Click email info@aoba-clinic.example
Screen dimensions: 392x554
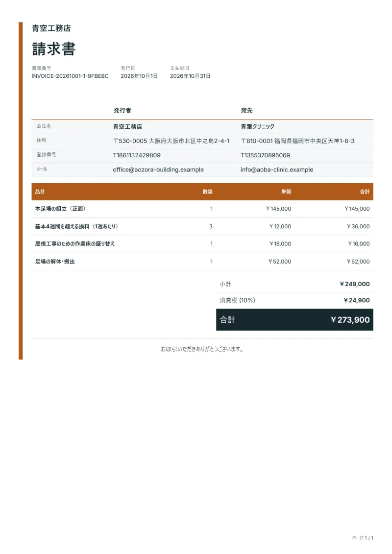pyautogui.click(x=277, y=169)
